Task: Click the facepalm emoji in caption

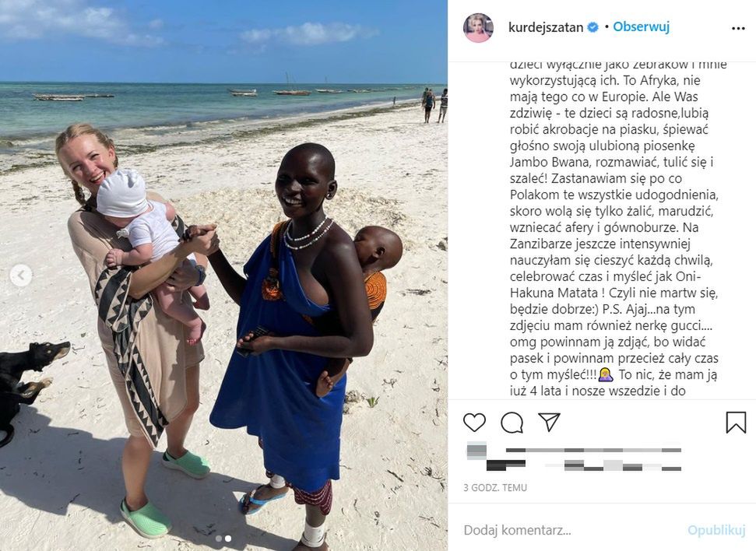Action: (x=606, y=374)
